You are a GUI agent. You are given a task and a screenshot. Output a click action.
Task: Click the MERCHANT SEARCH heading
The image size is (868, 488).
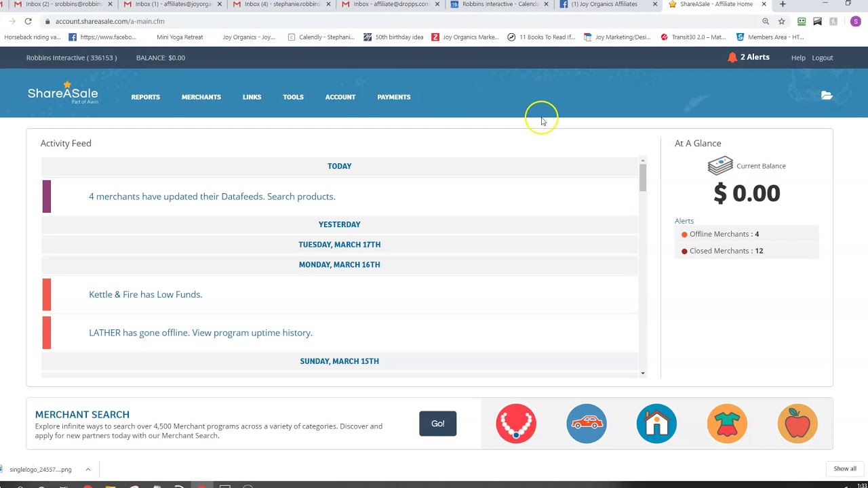click(82, 415)
